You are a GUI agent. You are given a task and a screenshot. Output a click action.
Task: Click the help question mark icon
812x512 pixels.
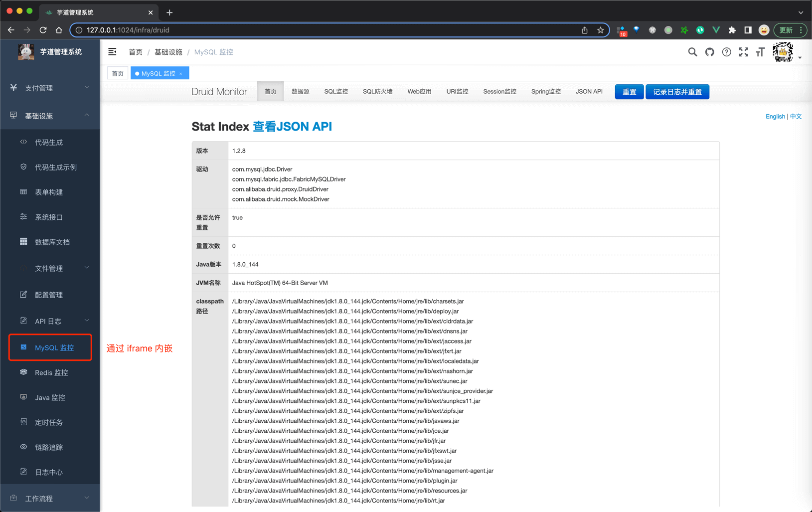[x=726, y=52]
